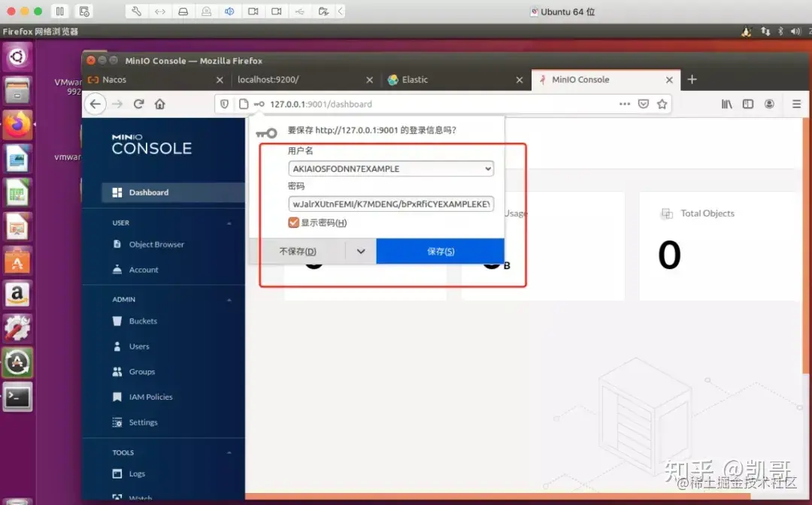The height and width of the screenshot is (505, 812).
Task: Reload the MinIO dashboard page
Action: pos(139,104)
